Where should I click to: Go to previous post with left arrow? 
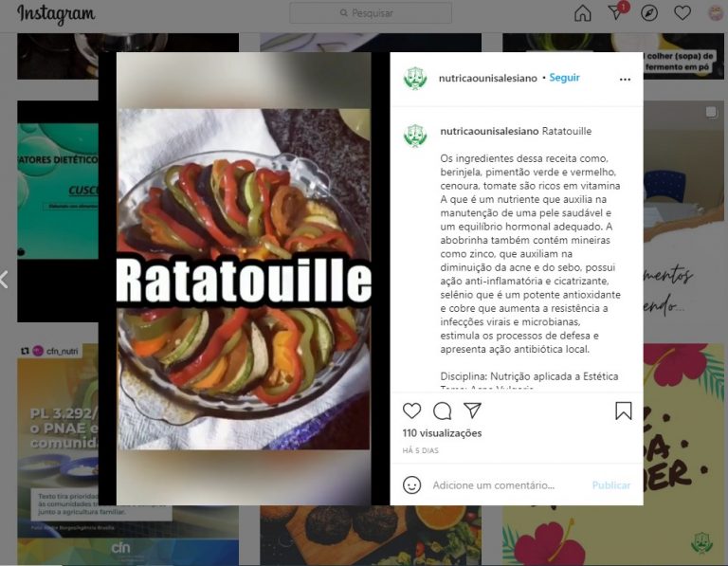[4, 280]
